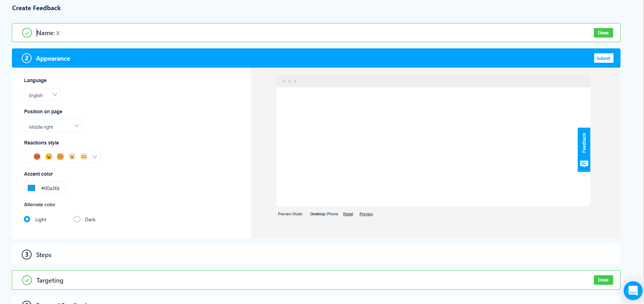Click the message icon on Feedback preview tab

584,164
